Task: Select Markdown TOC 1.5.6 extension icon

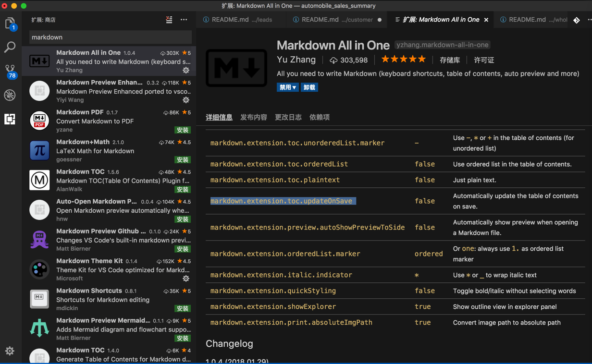Action: tap(39, 180)
